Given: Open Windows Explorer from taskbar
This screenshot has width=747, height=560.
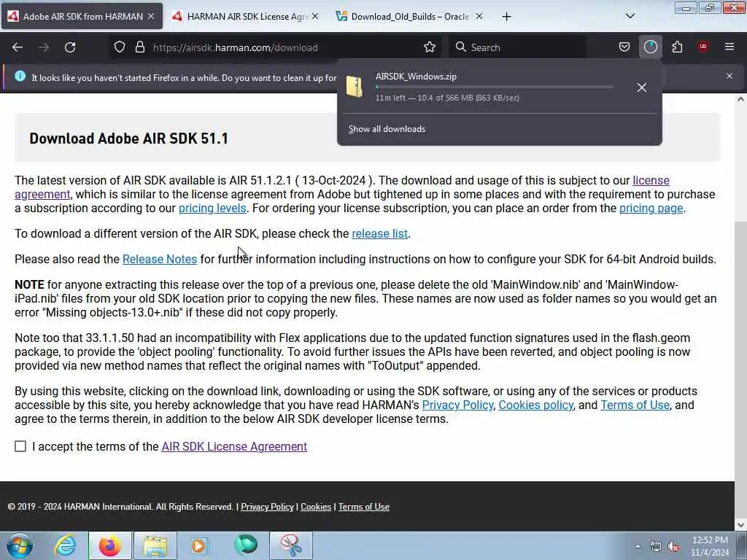Looking at the screenshot, I should click(x=155, y=545).
